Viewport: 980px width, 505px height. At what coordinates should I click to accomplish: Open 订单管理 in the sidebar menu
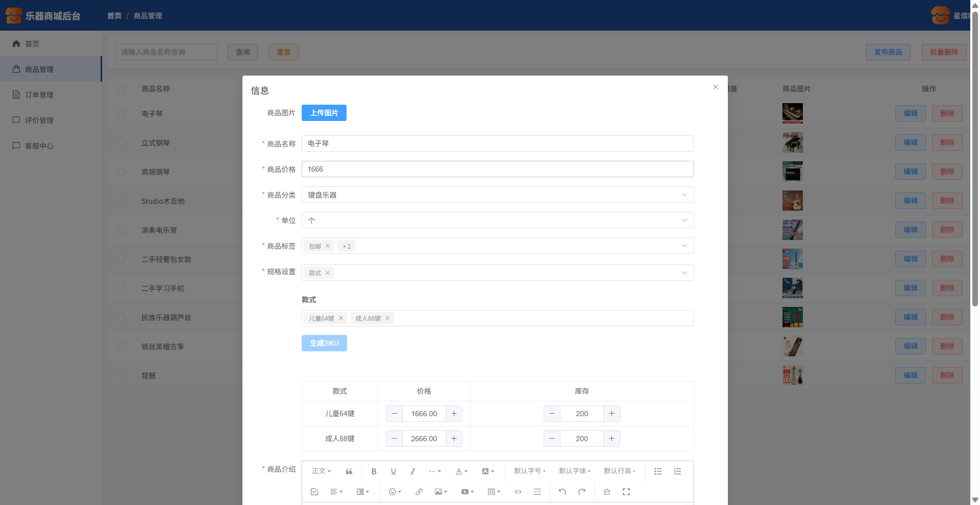(x=39, y=95)
